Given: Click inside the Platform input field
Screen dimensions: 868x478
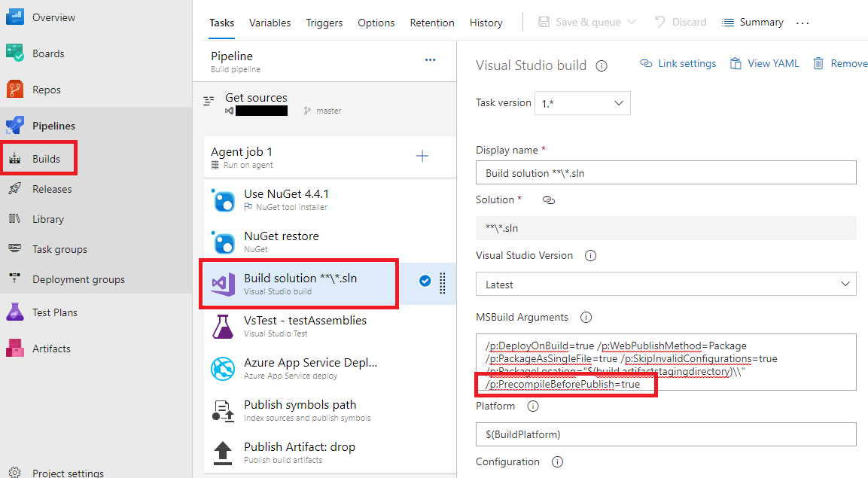Looking at the screenshot, I should click(665, 434).
